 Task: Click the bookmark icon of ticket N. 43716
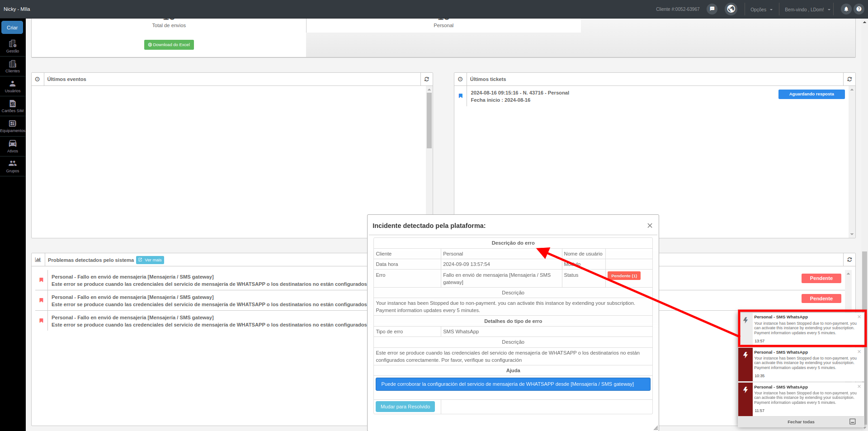pyautogui.click(x=461, y=96)
